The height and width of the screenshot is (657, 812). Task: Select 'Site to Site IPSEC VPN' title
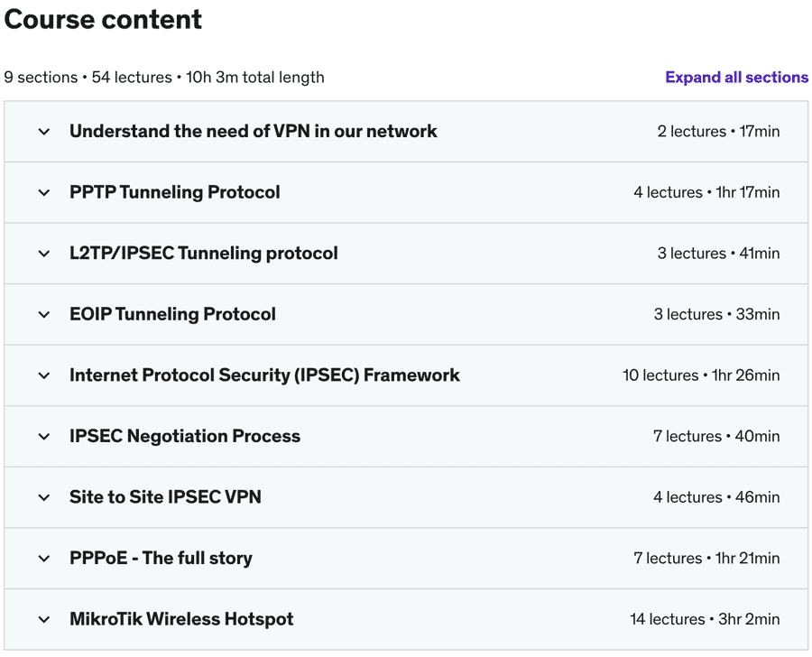tap(165, 497)
